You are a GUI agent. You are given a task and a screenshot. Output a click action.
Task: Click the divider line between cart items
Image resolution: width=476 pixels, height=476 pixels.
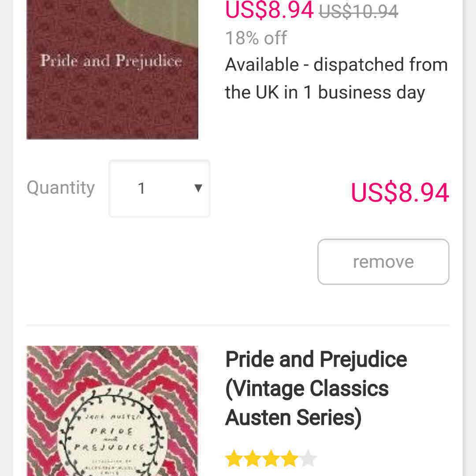(238, 325)
